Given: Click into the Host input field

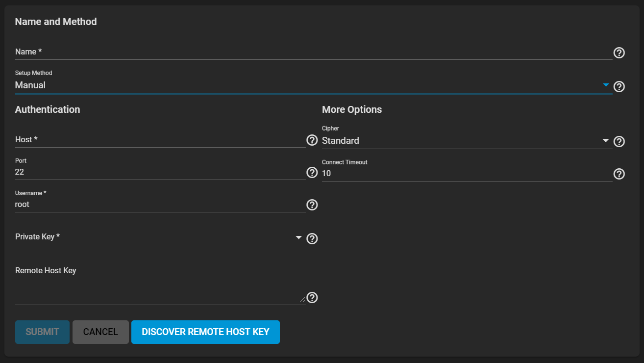Looking at the screenshot, I should pyautogui.click(x=160, y=139).
